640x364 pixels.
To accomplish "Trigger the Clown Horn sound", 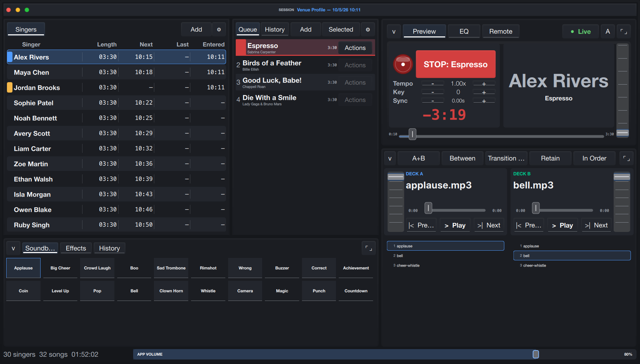I will [x=171, y=291].
